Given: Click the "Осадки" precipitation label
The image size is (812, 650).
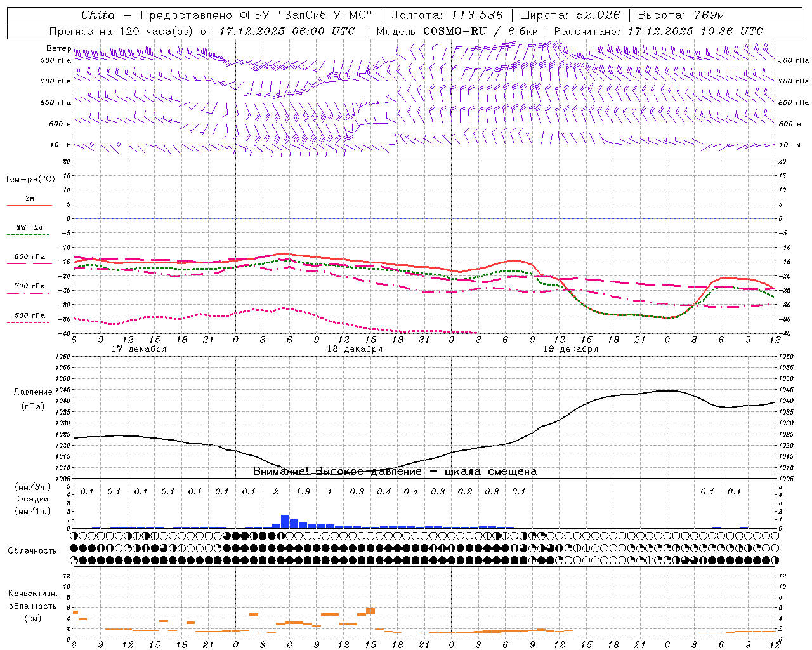Looking at the screenshot, I should click(32, 499).
